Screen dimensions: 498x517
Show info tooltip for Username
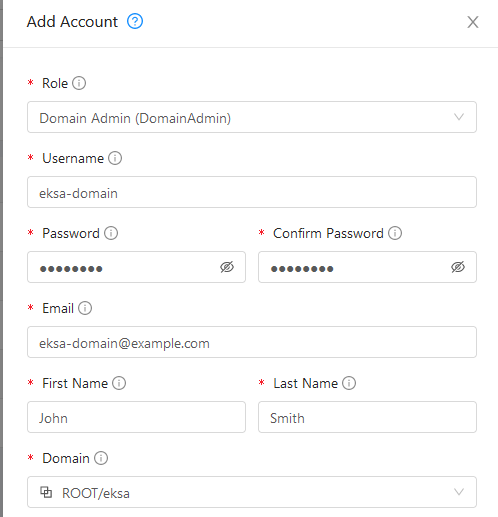click(115, 158)
